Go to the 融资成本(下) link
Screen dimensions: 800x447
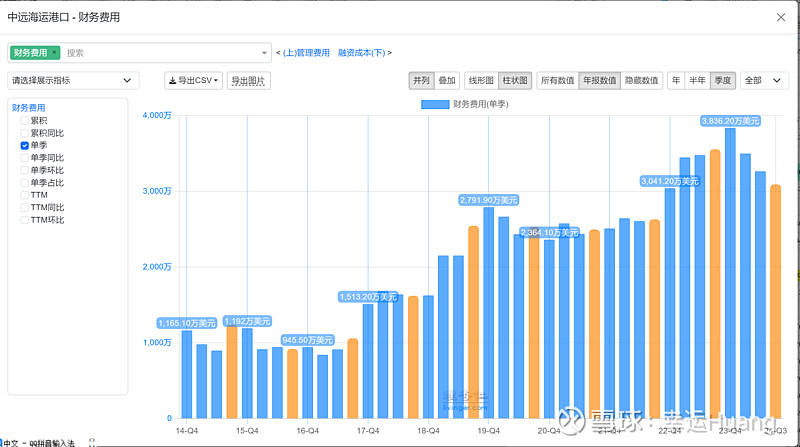tap(361, 53)
